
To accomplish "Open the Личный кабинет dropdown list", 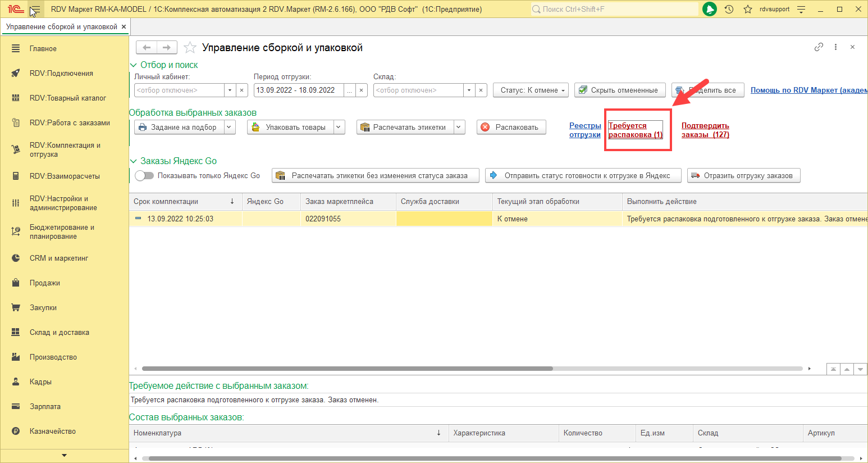I will point(230,90).
